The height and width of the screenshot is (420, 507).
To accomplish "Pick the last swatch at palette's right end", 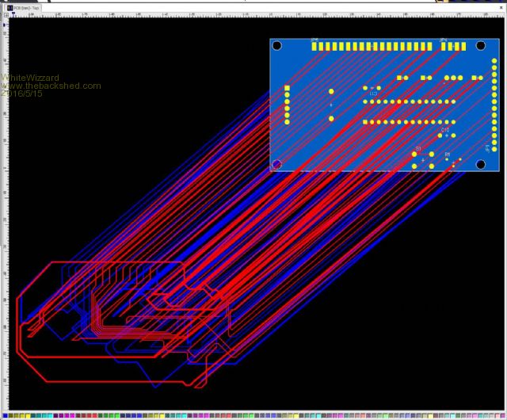I will (502, 415).
